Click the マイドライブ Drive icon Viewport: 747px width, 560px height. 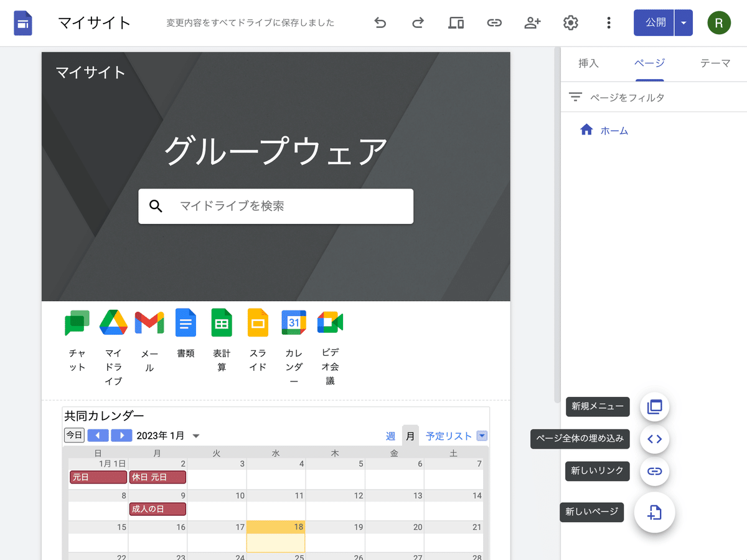[x=113, y=322]
